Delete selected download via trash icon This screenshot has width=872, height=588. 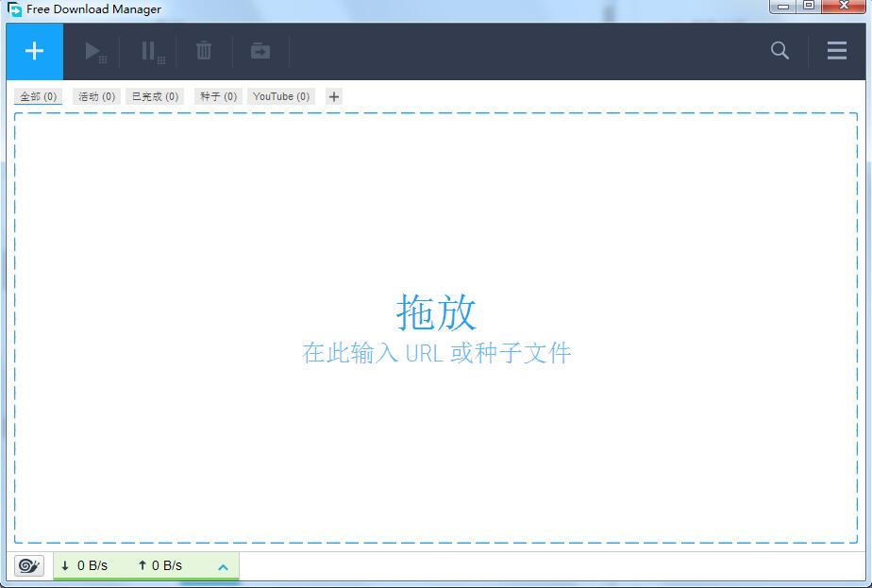pyautogui.click(x=204, y=51)
